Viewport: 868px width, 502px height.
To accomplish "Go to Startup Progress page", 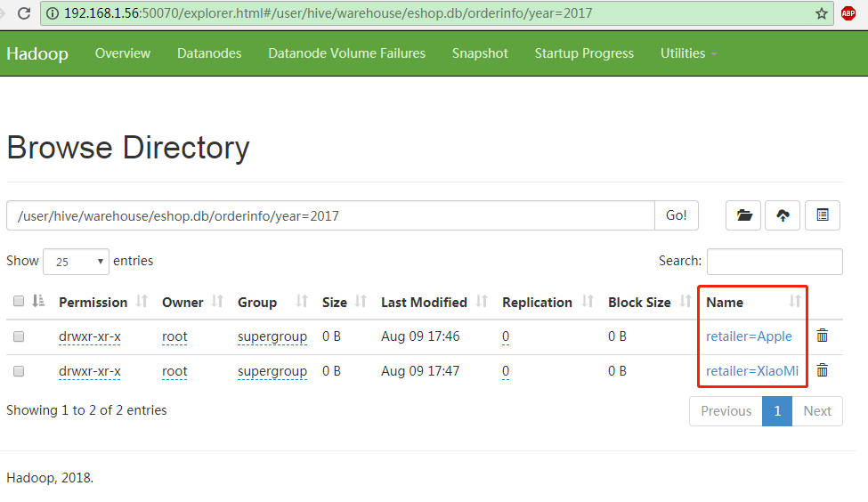I will tap(584, 53).
